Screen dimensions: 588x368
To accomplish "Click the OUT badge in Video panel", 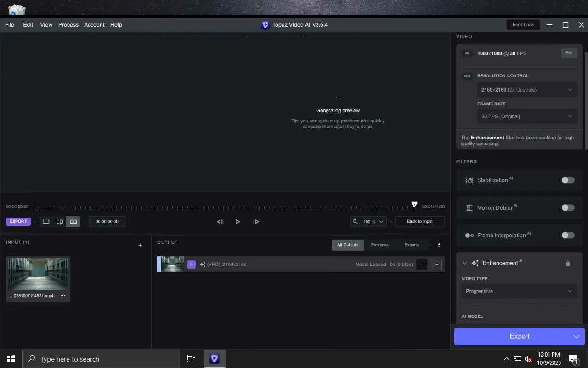I will point(467,76).
